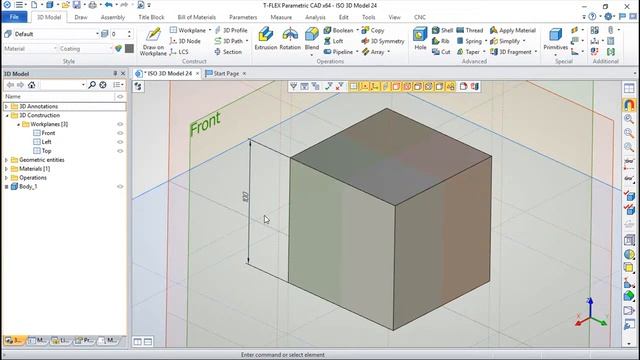Switch to the Draw ribbon tab
This screenshot has height=360, width=640.
pos(81,17)
